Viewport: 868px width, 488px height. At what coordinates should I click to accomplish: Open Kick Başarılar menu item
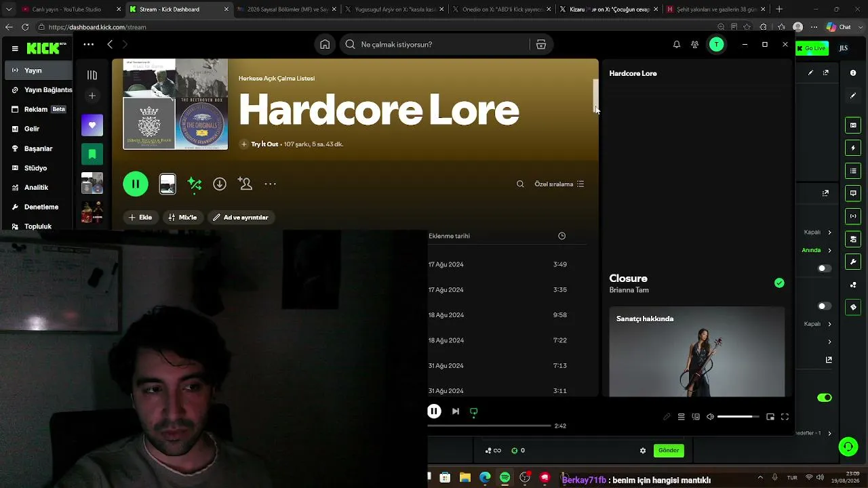(38, 148)
